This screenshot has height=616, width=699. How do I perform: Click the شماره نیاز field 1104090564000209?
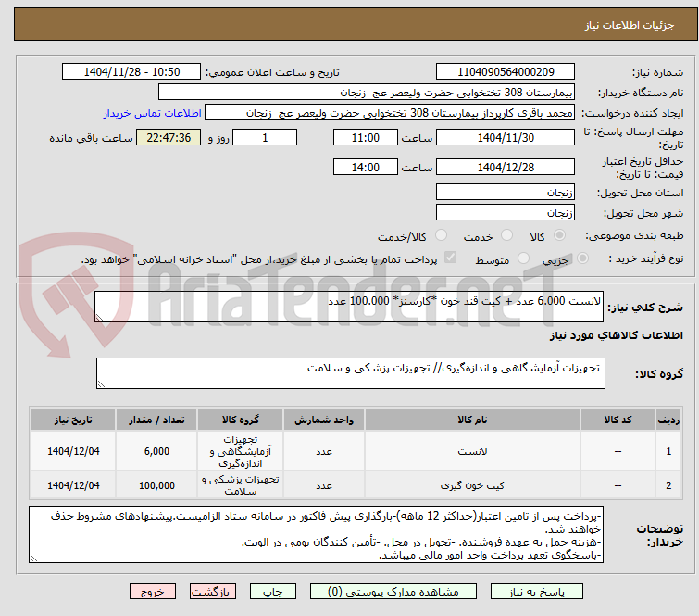coord(506,72)
